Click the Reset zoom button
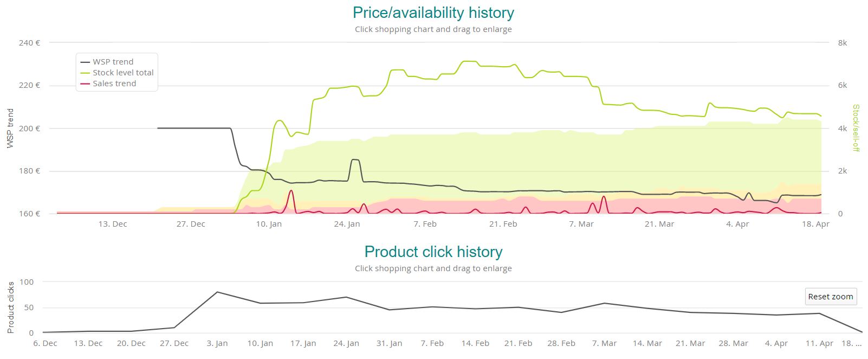This screenshot has width=868, height=359. [x=830, y=297]
